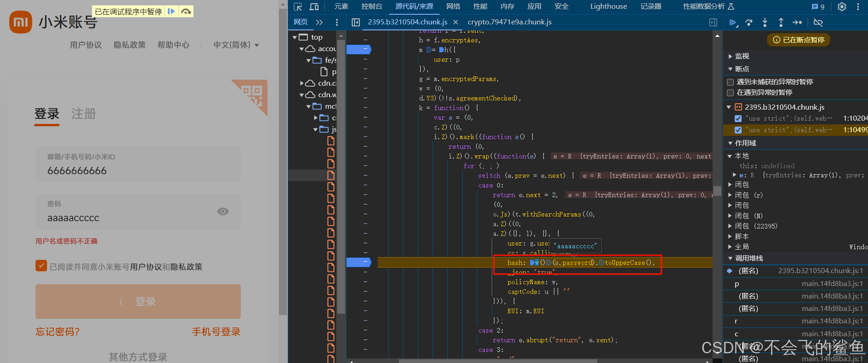Screen dimensions: 868x363
Task: Switch to the 网络 Network tab
Action: pos(453,6)
